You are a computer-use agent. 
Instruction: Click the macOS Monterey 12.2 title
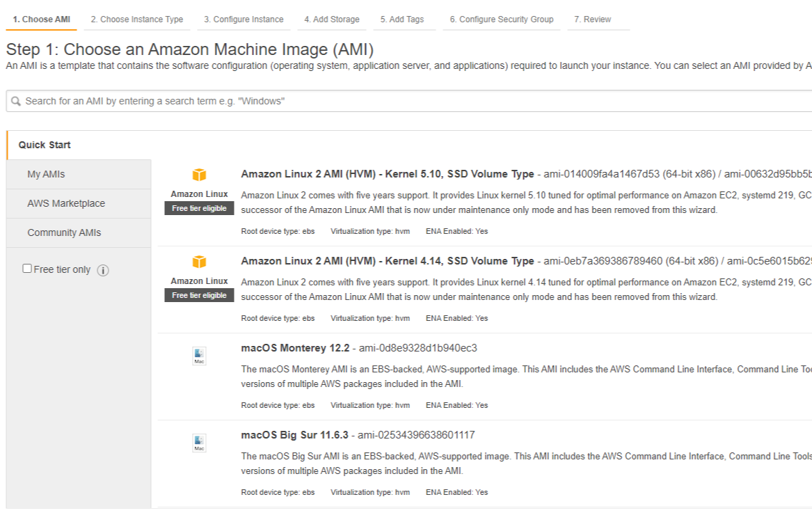pyautogui.click(x=295, y=348)
